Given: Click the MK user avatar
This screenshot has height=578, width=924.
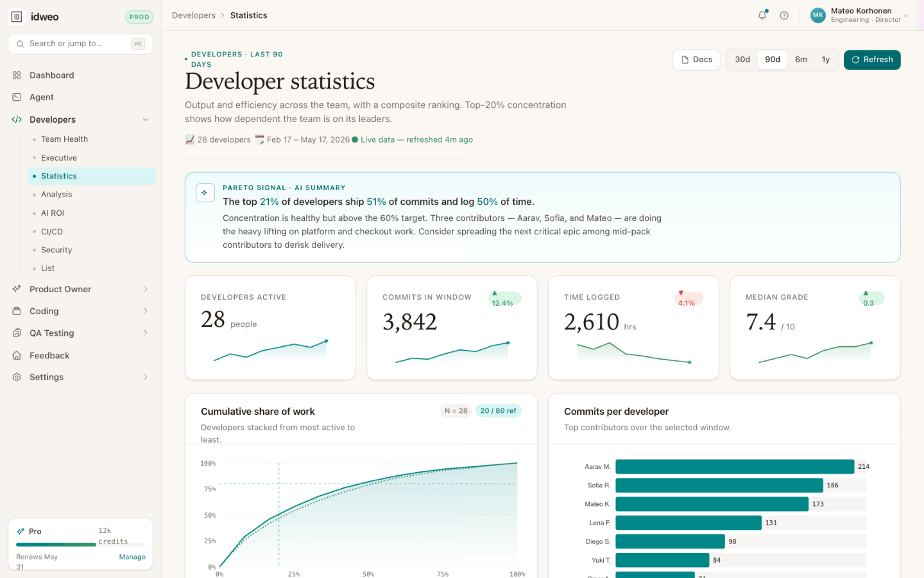Looking at the screenshot, I should 818,15.
